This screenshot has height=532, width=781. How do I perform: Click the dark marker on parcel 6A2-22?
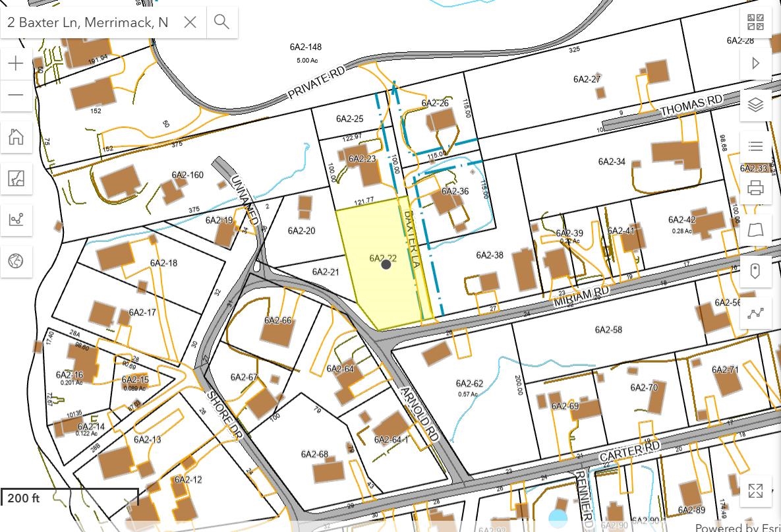tap(386, 264)
